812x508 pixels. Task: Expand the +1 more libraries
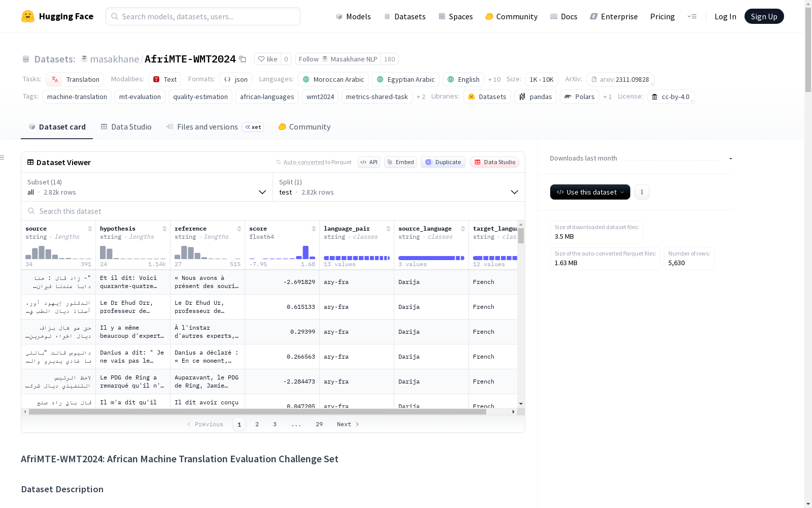point(607,97)
